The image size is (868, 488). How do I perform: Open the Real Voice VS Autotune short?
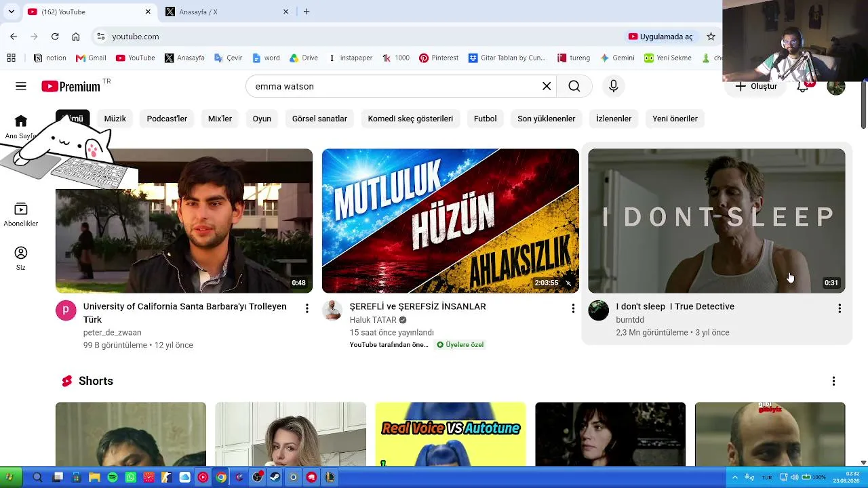click(450, 434)
